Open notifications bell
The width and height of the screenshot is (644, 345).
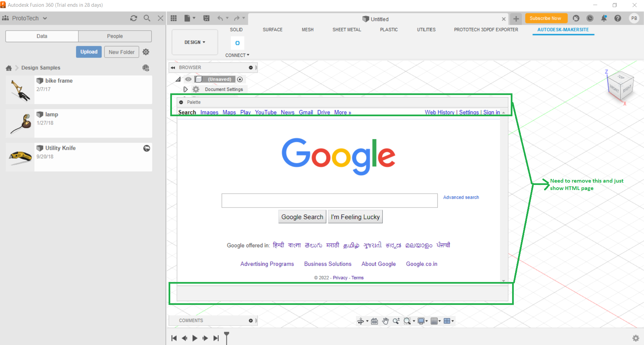pos(604,18)
